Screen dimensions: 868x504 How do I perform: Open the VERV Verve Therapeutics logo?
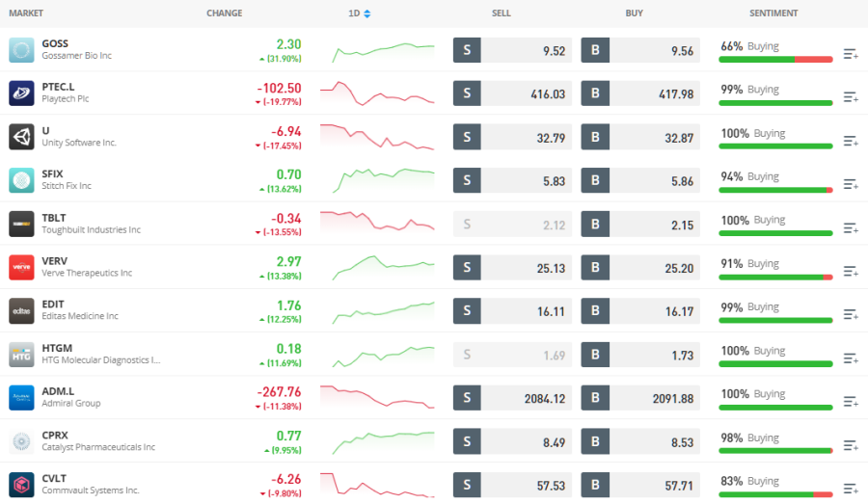21,267
